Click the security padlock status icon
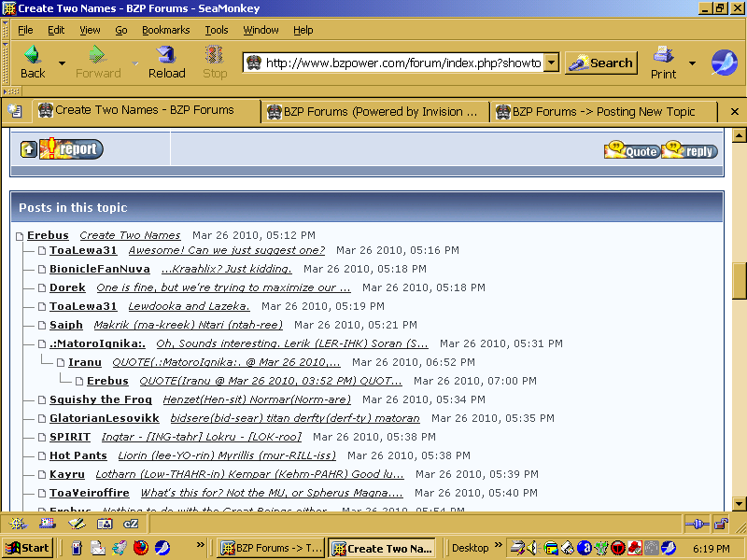The width and height of the screenshot is (747, 560). (721, 525)
